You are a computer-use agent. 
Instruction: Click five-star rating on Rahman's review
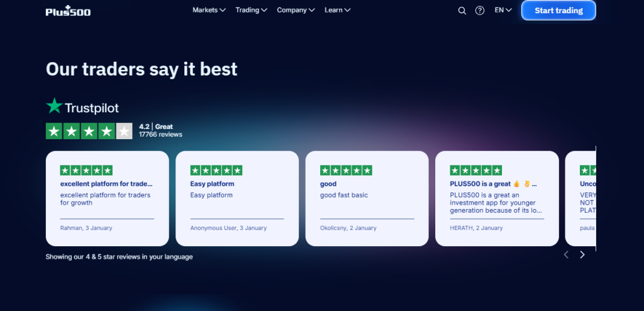(86, 170)
